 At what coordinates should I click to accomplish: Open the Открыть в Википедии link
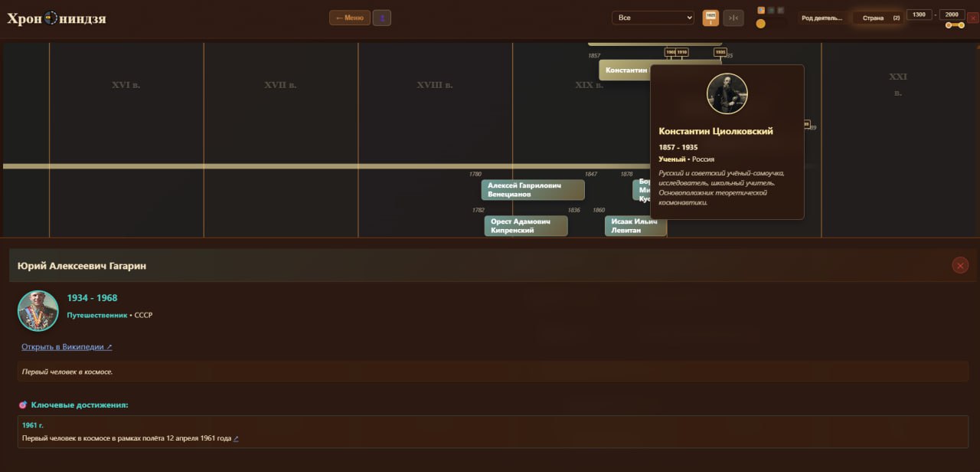coord(67,347)
